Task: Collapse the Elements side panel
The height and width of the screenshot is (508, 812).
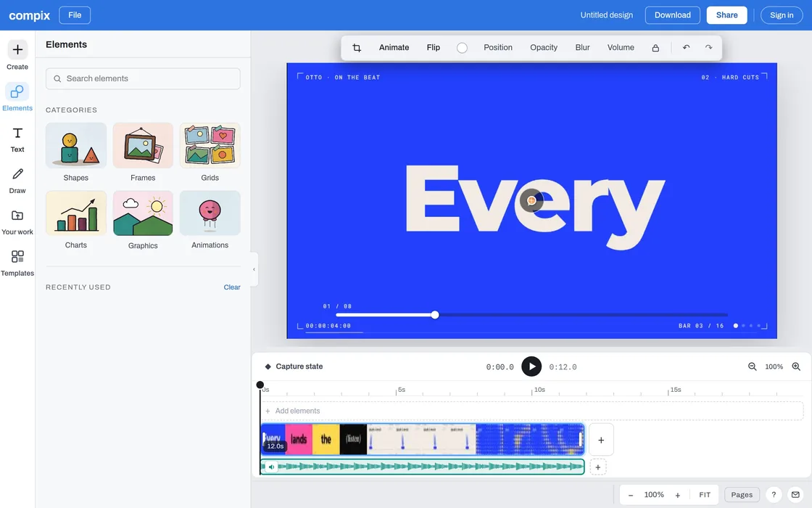Action: click(254, 269)
